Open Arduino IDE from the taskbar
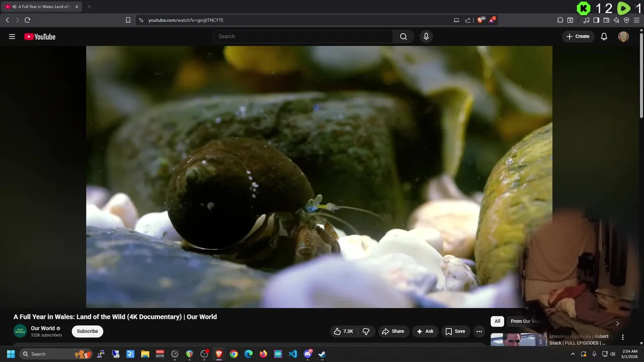Viewport: 644px width, 362px height. pyautogui.click(x=278, y=354)
